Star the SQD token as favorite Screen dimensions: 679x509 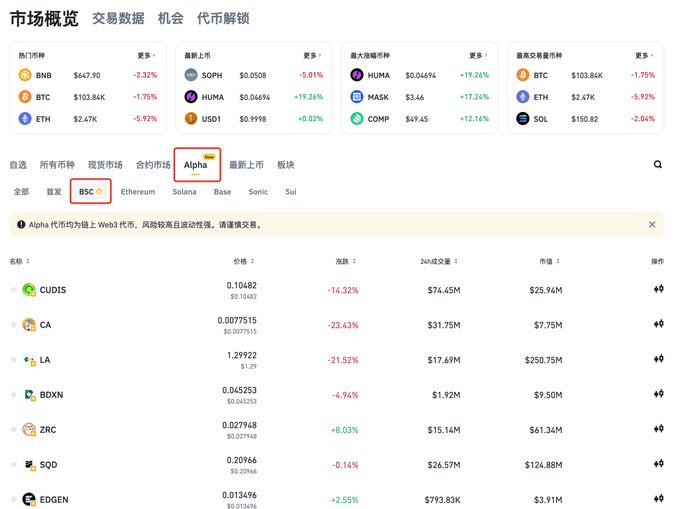point(14,464)
